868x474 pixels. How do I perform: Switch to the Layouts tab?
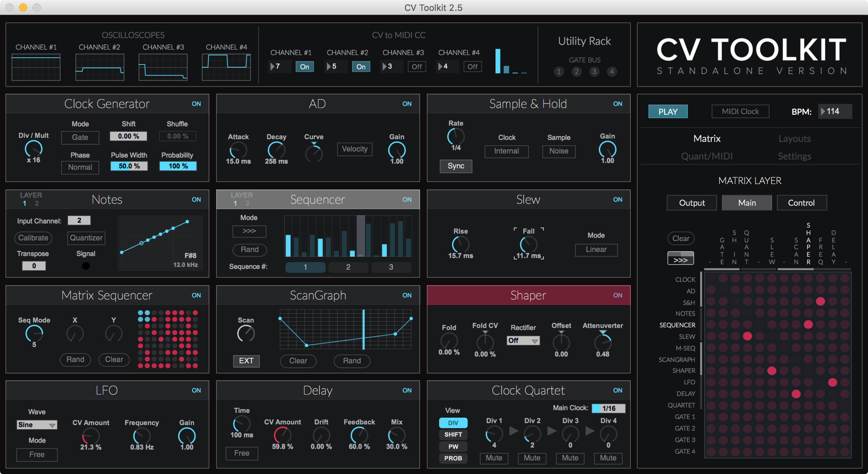tap(794, 139)
